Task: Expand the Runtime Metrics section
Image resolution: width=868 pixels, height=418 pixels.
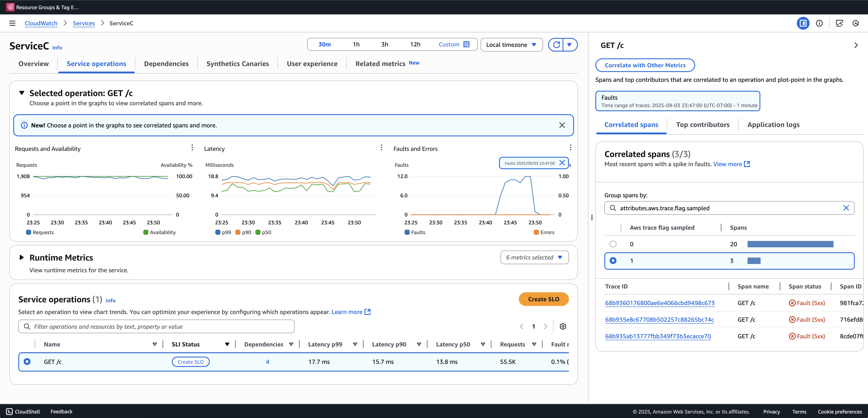Action: click(x=22, y=258)
